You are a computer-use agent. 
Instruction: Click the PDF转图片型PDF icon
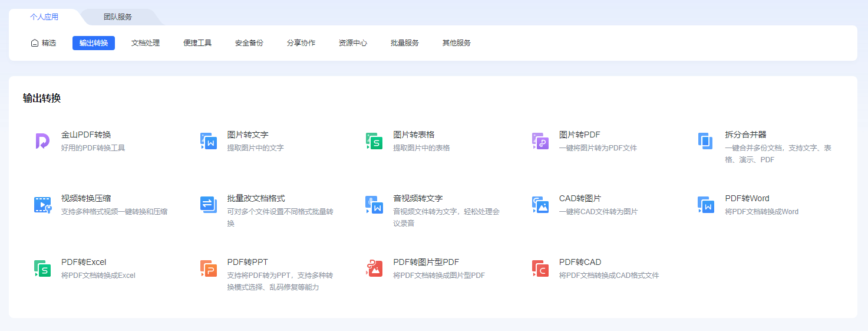[x=374, y=268]
